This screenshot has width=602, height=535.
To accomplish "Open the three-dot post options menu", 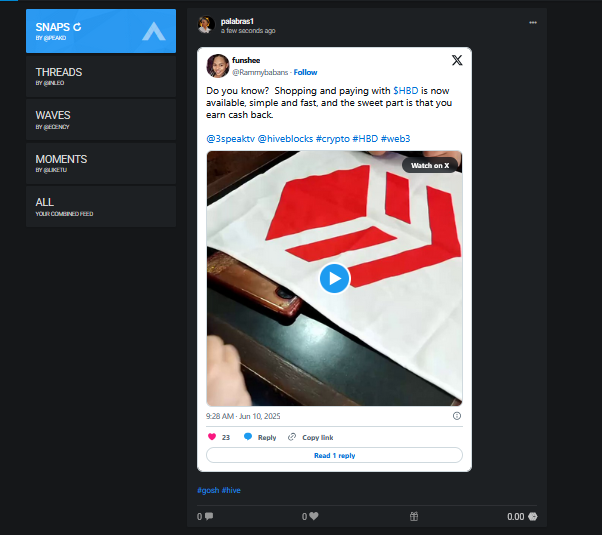I will click(533, 23).
